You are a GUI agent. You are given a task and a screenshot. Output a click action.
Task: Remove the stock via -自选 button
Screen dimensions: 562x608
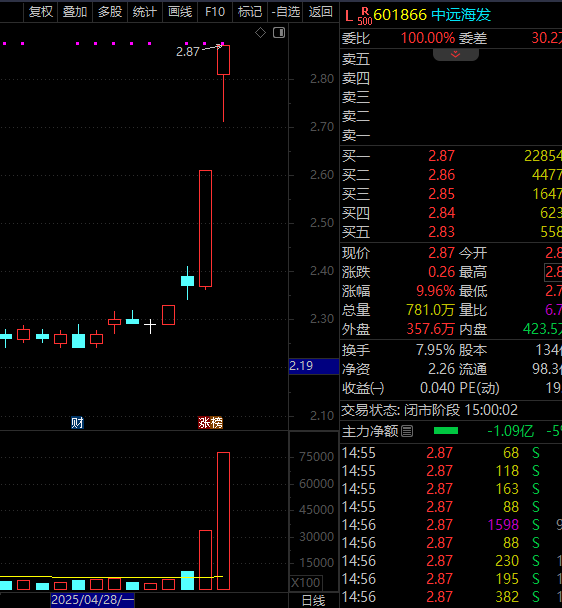coord(285,12)
